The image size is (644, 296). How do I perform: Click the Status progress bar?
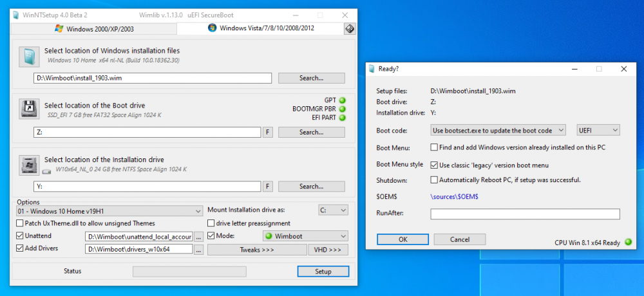point(189,272)
